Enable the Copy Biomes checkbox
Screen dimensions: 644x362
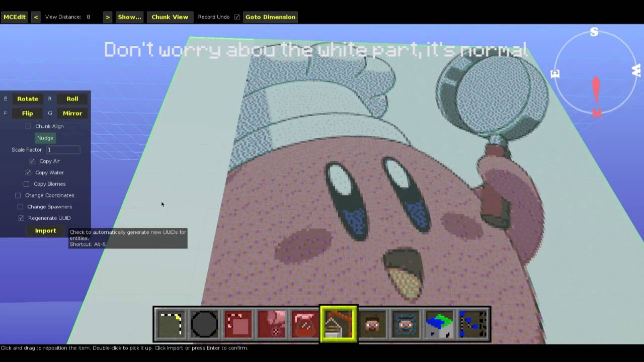pos(27,184)
